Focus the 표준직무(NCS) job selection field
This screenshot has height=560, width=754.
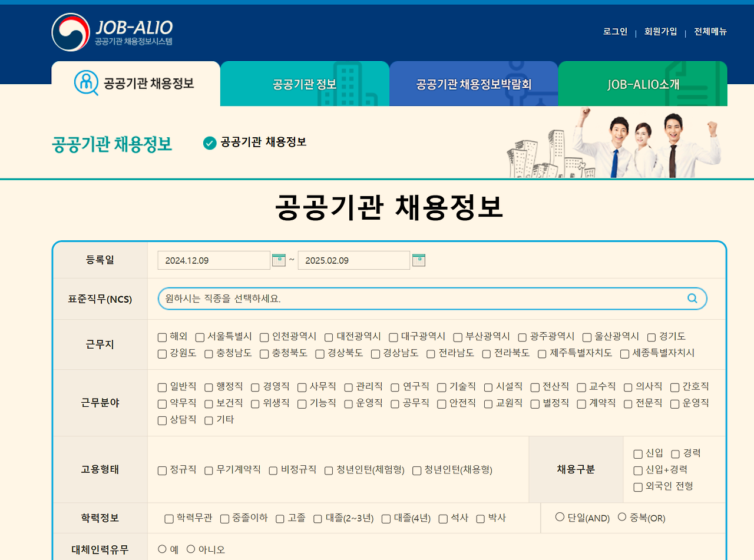pos(432,299)
